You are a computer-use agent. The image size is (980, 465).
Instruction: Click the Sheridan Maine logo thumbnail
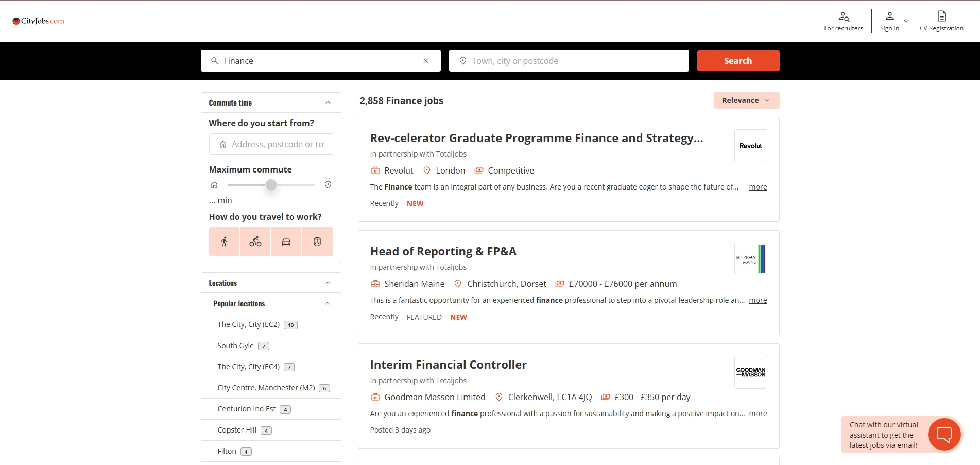tap(750, 259)
